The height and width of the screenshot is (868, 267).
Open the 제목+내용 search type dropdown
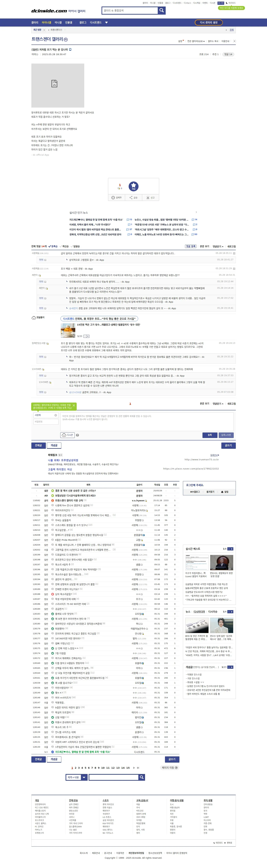pyautogui.click(x=77, y=777)
